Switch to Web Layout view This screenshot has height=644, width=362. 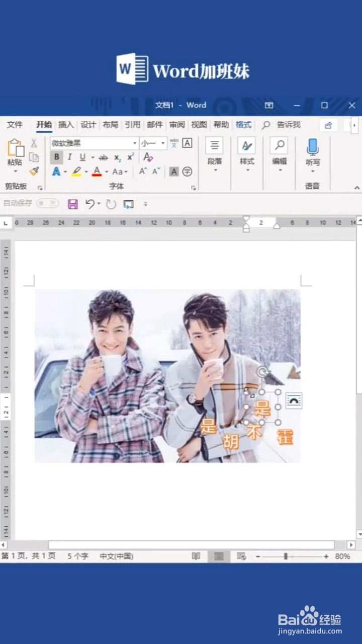(x=241, y=556)
